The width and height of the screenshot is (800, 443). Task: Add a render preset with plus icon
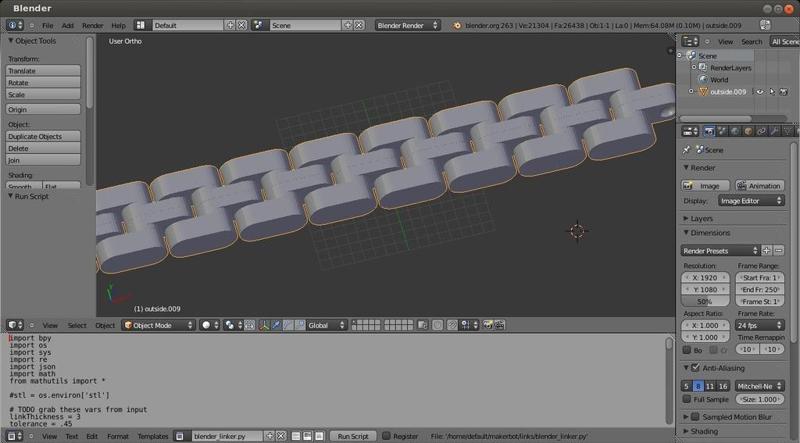click(766, 250)
